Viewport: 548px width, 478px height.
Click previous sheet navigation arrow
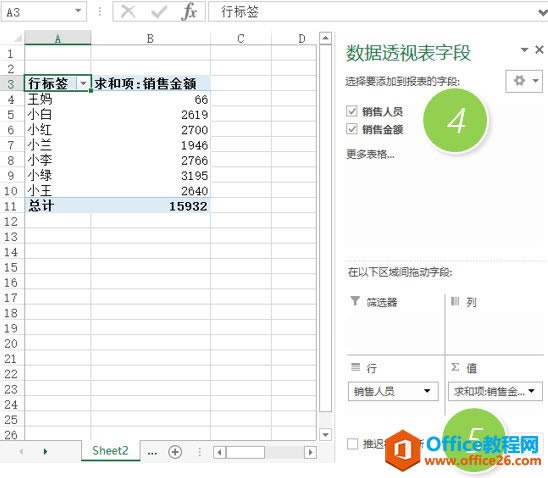pos(21,451)
